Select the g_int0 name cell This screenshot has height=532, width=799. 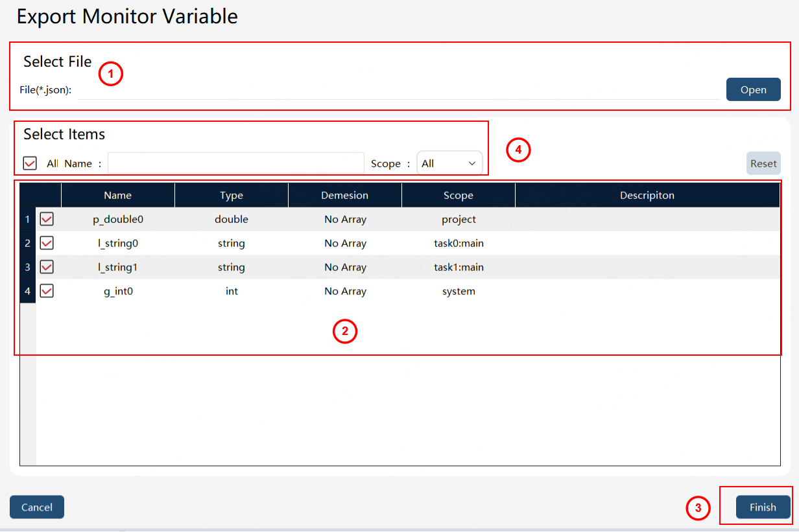(x=118, y=291)
